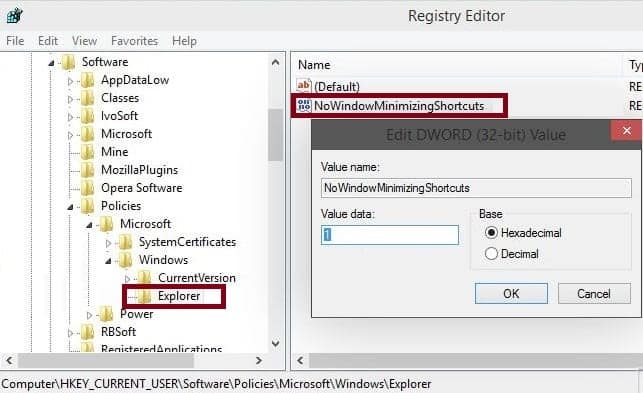
Task: Collapse the Microsoft key under Policies
Action: [x=89, y=225]
